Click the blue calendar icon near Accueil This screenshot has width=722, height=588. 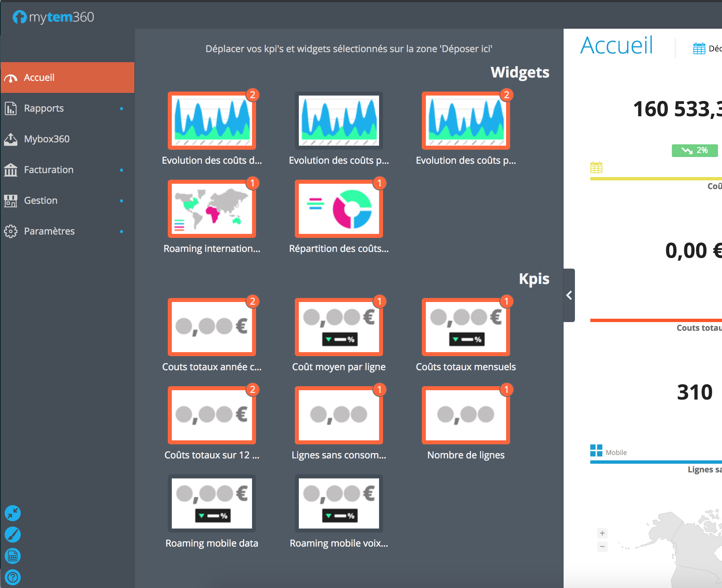(699, 48)
